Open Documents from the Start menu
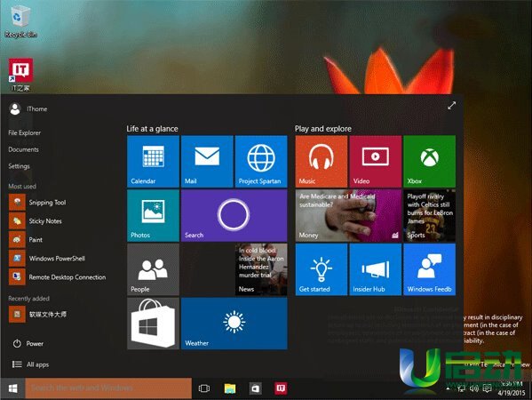This screenshot has height=400, width=532. pos(23,149)
